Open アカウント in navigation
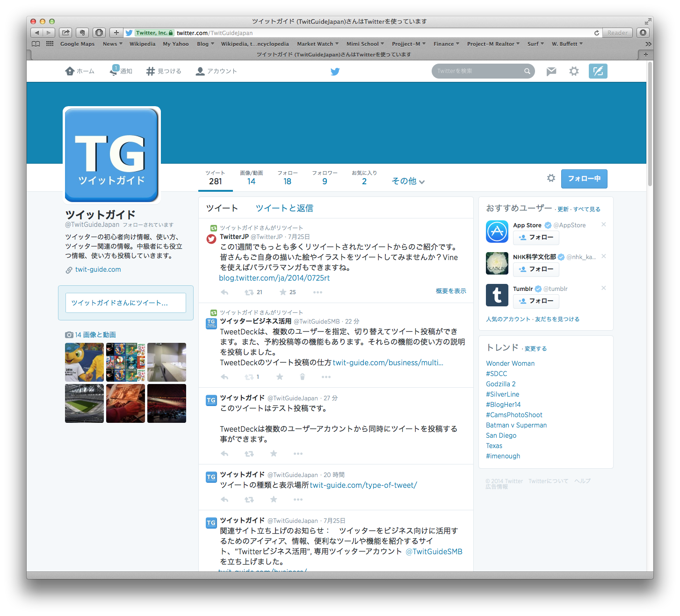Image resolution: width=680 pixels, height=616 pixels. coord(216,71)
